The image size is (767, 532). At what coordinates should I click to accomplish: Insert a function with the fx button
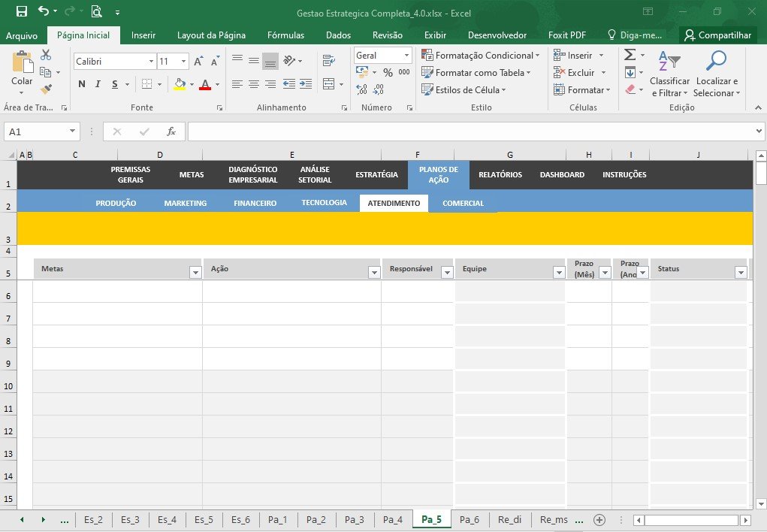coord(171,131)
